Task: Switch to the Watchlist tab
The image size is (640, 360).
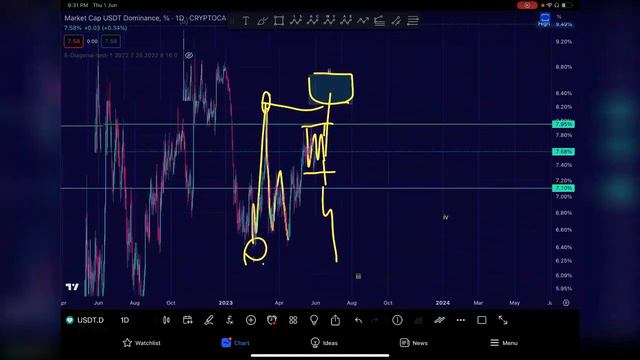Action: coord(142,343)
